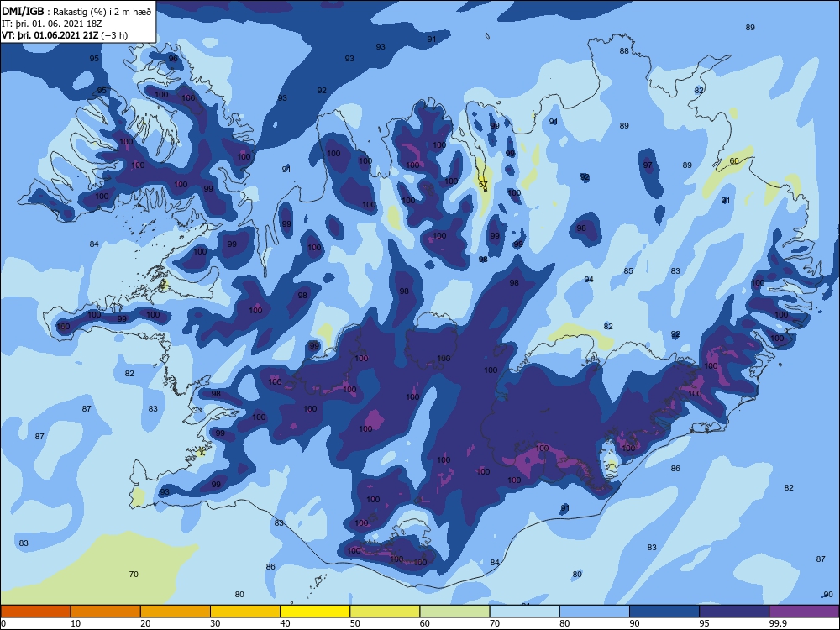
Task: Select the sky blue 80–90 legend swatch
Action: pos(595,612)
